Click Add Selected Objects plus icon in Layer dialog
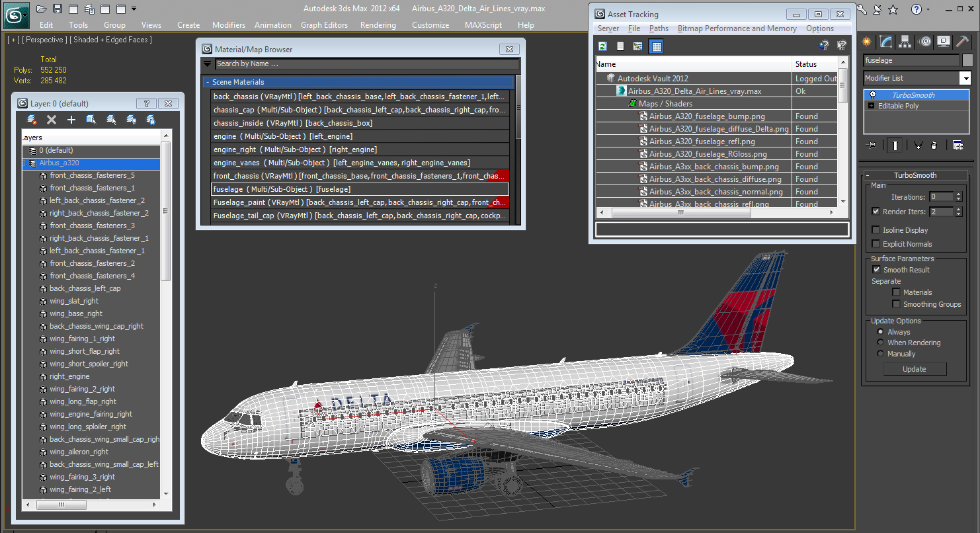Viewport: 980px width, 533px height. (71, 120)
